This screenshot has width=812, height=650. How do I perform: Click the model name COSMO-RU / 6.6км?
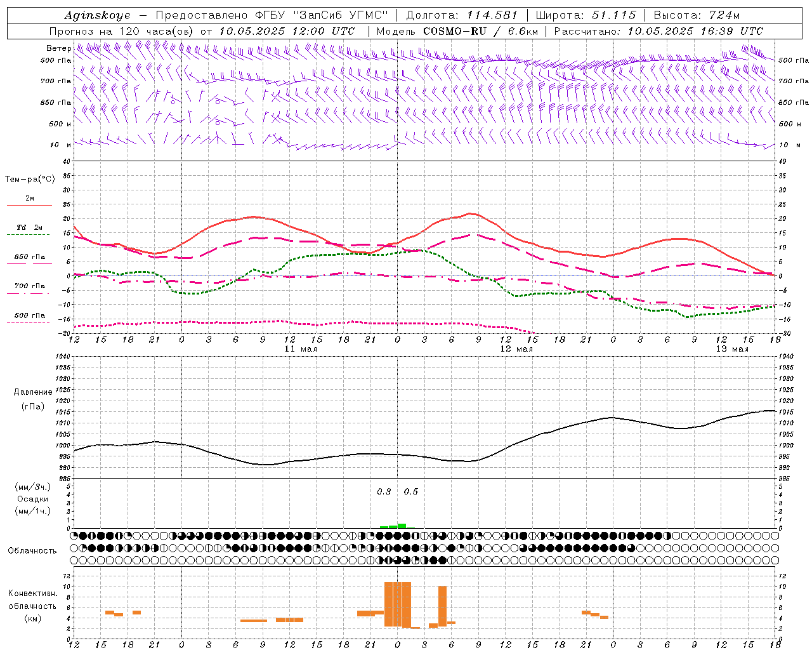(480, 31)
